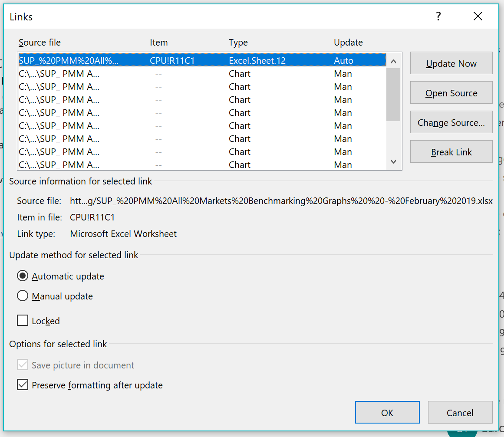Click the CPU!R11C1 value beside Item in file
This screenshot has height=437, width=504.
tap(92, 217)
